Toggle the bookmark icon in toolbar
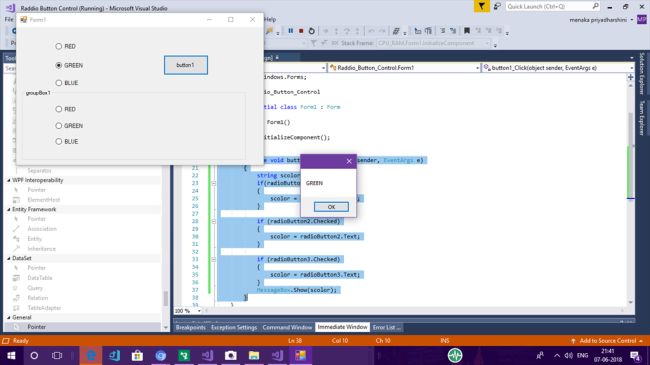650x365 pixels. 467,31
